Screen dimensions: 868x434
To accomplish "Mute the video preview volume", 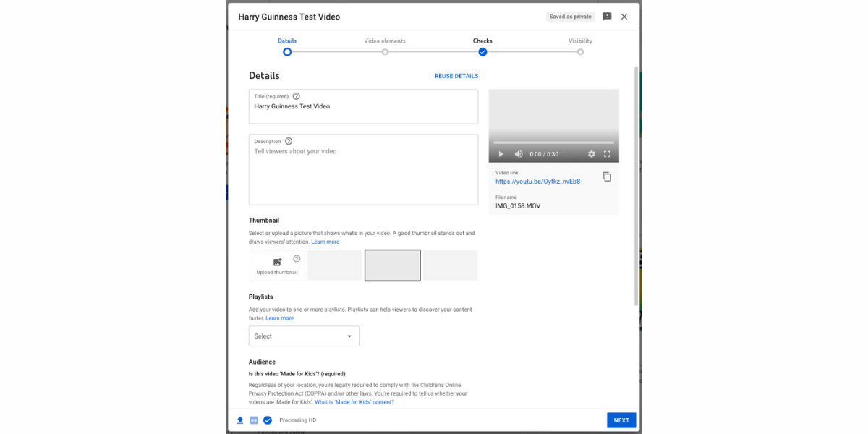I will (519, 154).
